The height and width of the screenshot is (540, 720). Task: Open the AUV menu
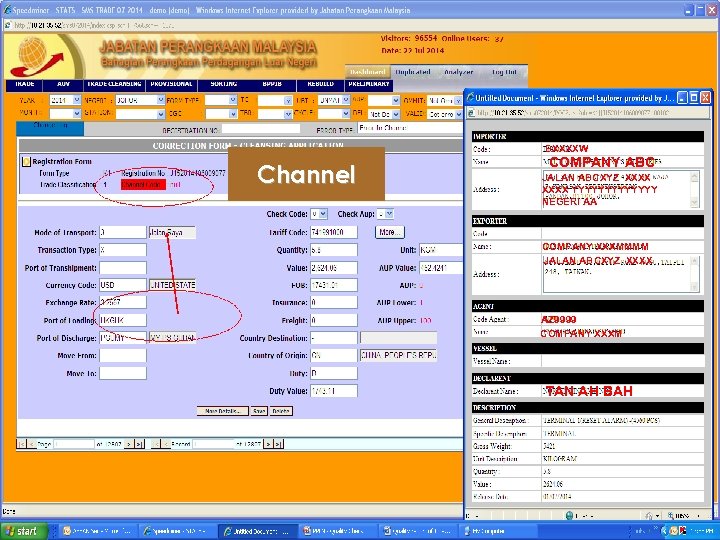coord(63,85)
